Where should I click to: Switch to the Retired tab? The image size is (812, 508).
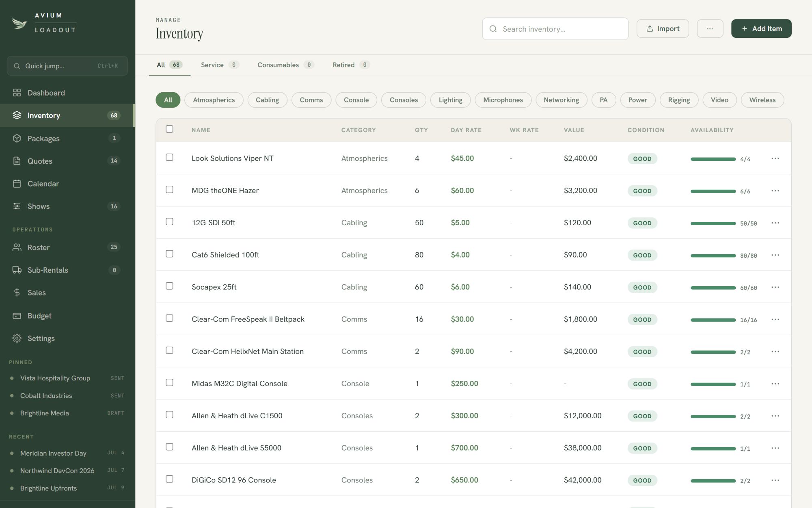(351, 65)
